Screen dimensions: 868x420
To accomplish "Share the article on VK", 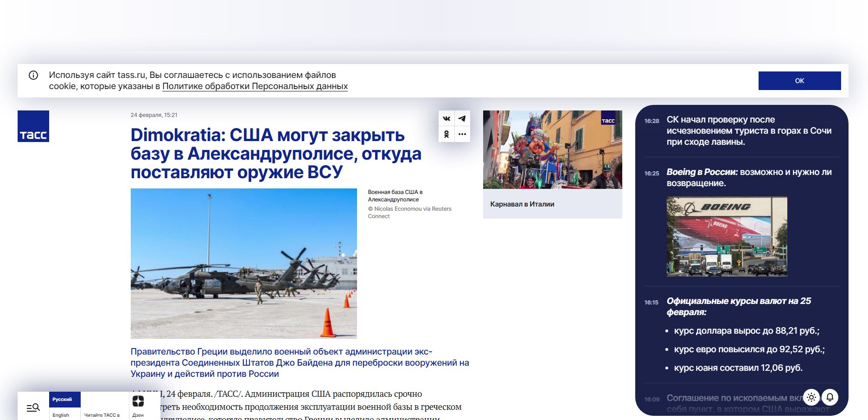I will click(x=446, y=118).
